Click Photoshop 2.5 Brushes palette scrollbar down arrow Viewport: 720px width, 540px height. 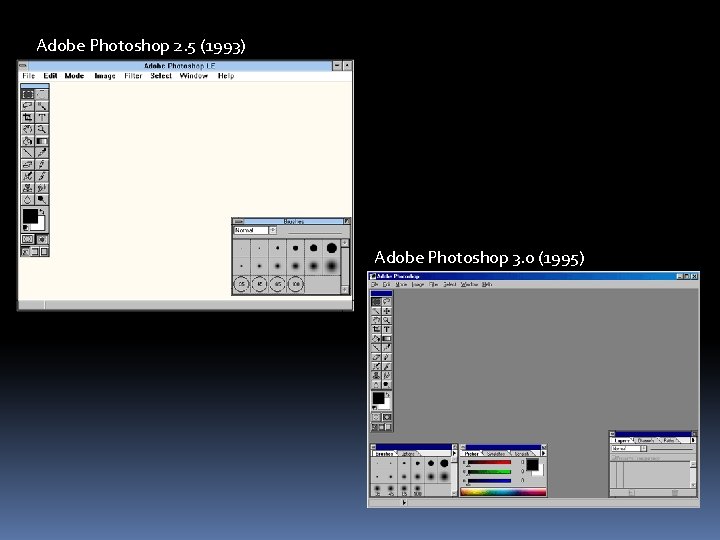(345, 289)
